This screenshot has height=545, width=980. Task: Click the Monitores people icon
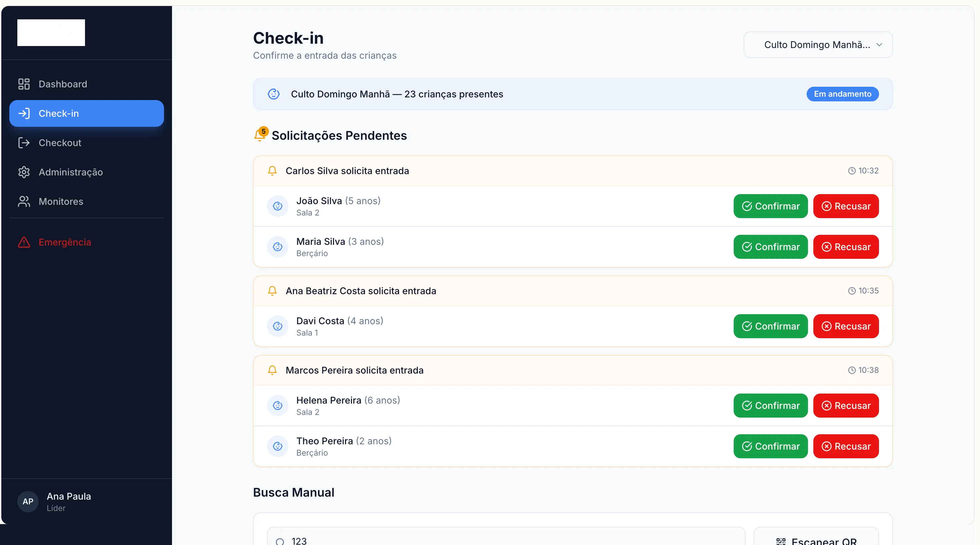(x=24, y=201)
